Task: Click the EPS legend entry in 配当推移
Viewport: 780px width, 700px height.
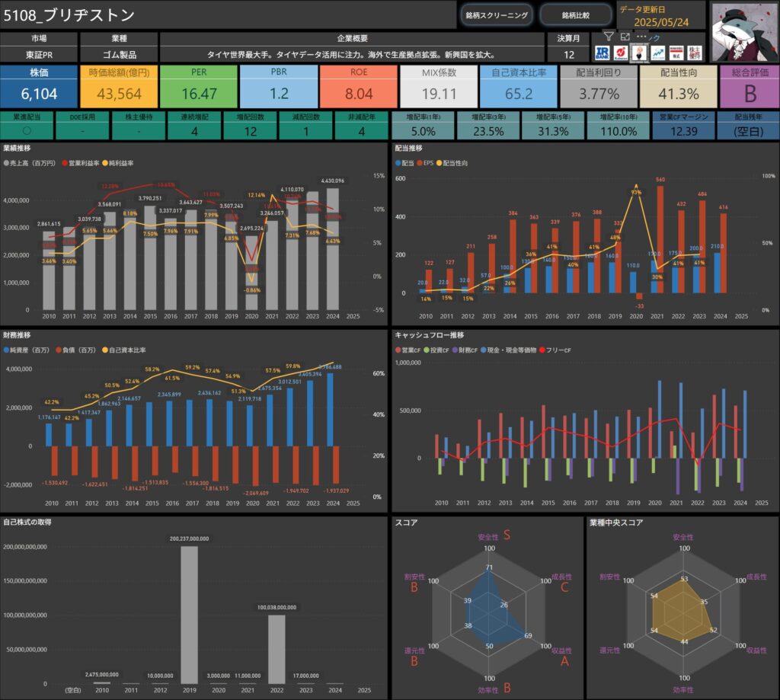Action: 425,163
